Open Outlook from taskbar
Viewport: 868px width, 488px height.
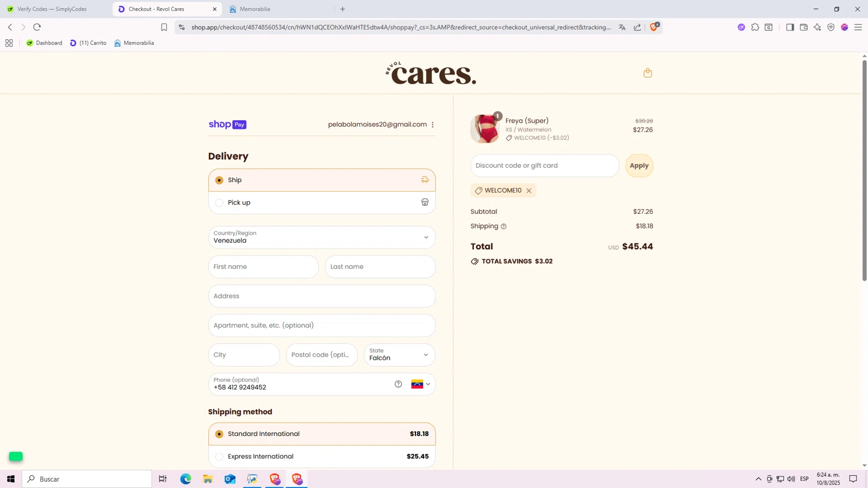[x=230, y=479]
